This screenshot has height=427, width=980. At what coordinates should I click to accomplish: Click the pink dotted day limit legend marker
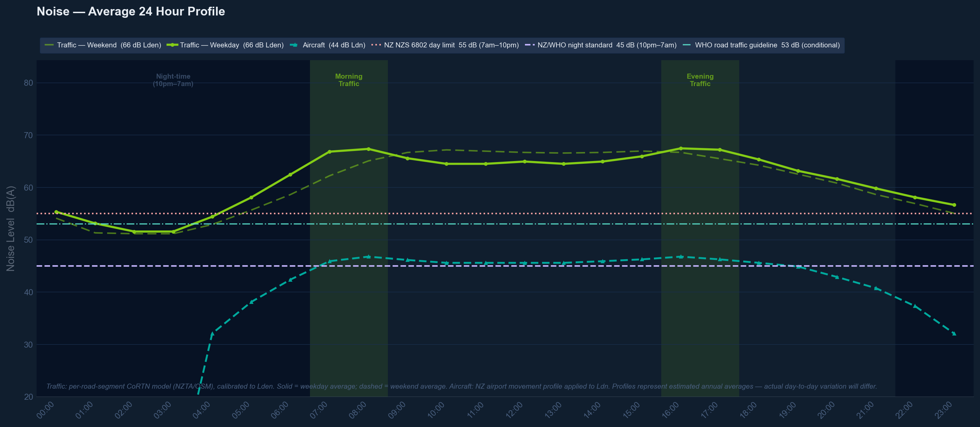(x=376, y=45)
